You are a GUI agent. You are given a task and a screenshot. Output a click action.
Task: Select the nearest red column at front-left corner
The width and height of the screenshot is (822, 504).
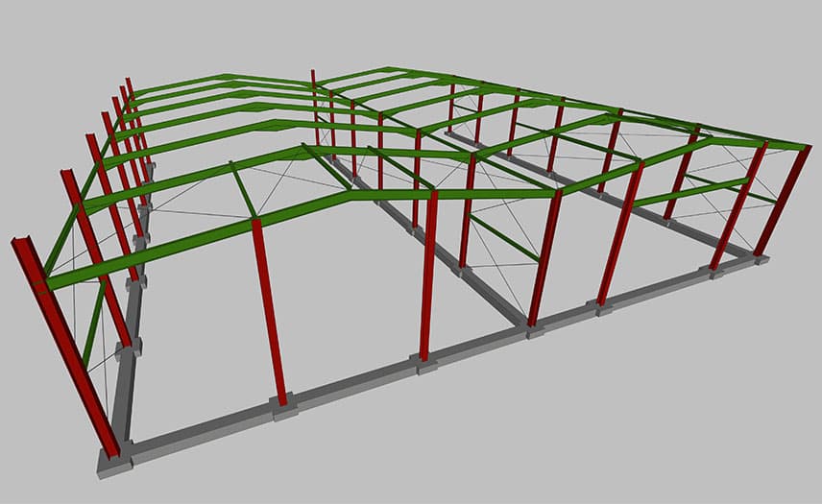point(65,348)
